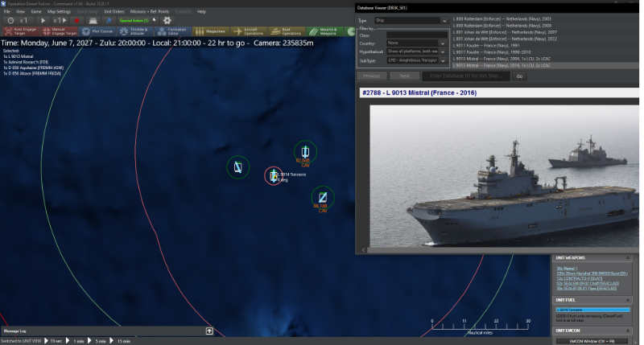644x345 pixels.
Task: Open Aircraft Operations
Action: (250, 31)
